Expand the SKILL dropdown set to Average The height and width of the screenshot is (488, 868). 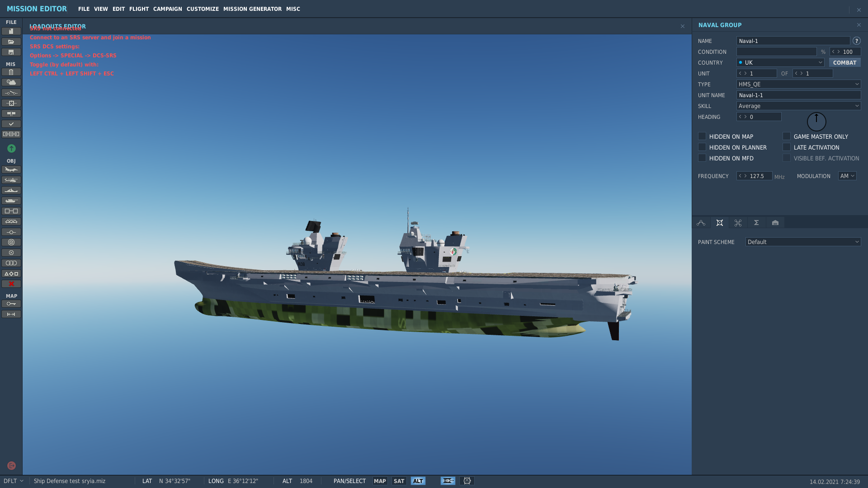click(798, 106)
